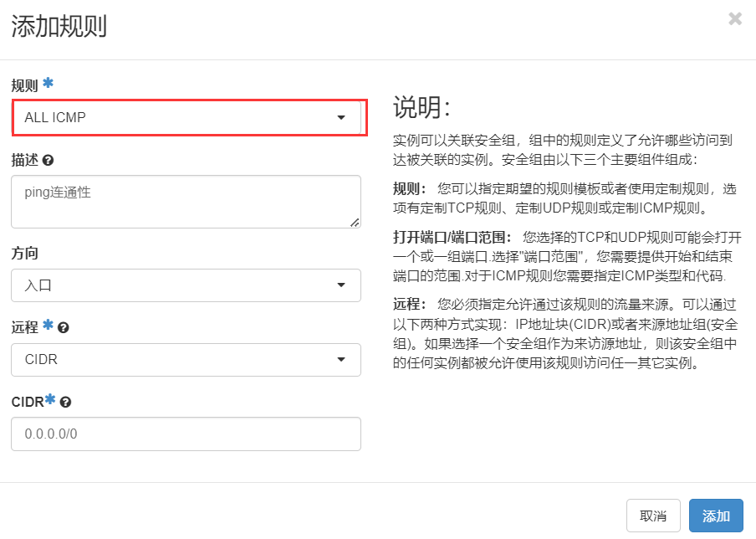The width and height of the screenshot is (756, 539).
Task: Open the 规则 dropdown showing ALL ICMP
Action: point(186,118)
